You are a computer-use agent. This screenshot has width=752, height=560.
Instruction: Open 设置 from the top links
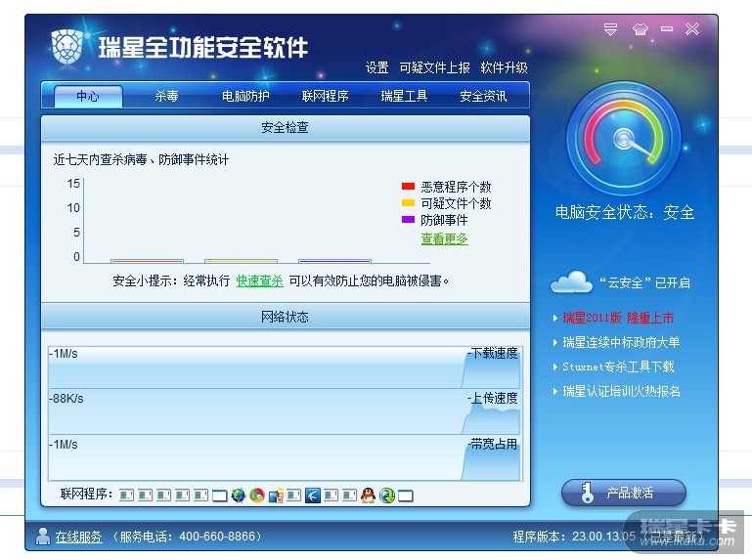pyautogui.click(x=376, y=67)
